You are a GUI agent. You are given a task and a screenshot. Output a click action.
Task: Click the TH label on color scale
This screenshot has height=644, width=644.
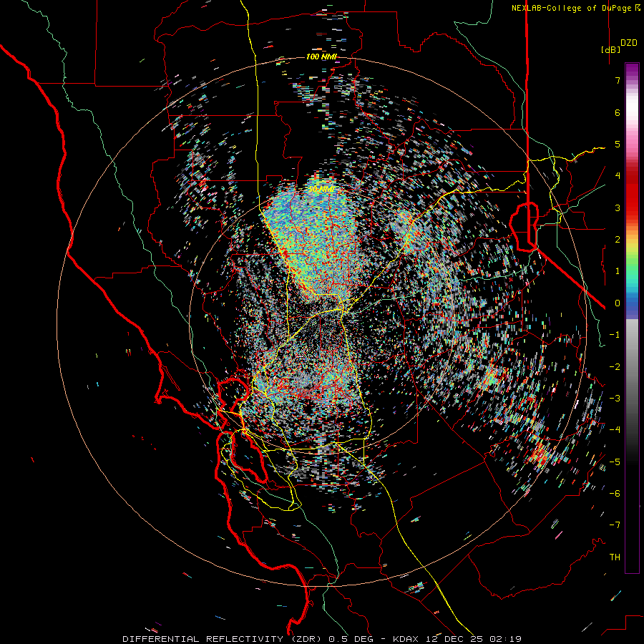pos(615,557)
